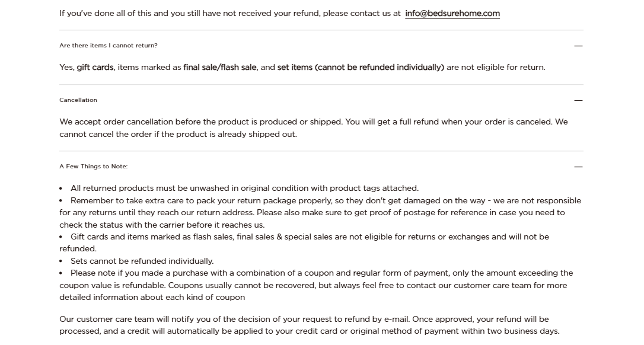Click bold 'set items (cannot be refunded individually)' text
Viewport: 644px width, 345px height.
pos(360,68)
